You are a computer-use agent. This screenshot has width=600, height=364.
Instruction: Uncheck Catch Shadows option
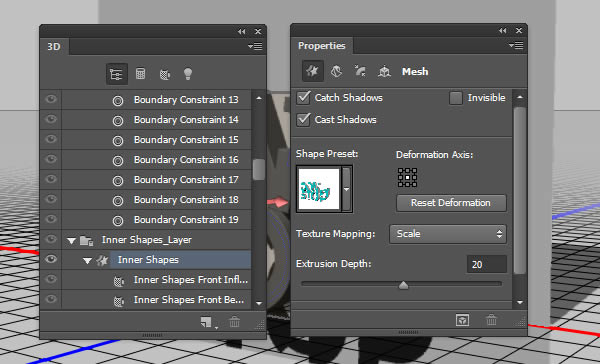[x=303, y=98]
